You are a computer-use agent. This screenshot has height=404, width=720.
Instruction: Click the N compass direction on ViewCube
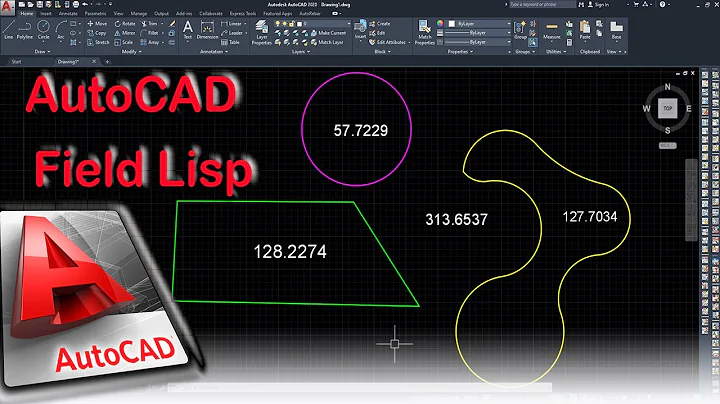click(668, 87)
